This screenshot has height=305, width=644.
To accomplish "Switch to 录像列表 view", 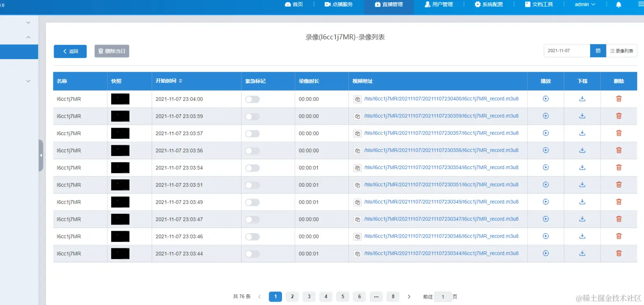I will pos(621,51).
